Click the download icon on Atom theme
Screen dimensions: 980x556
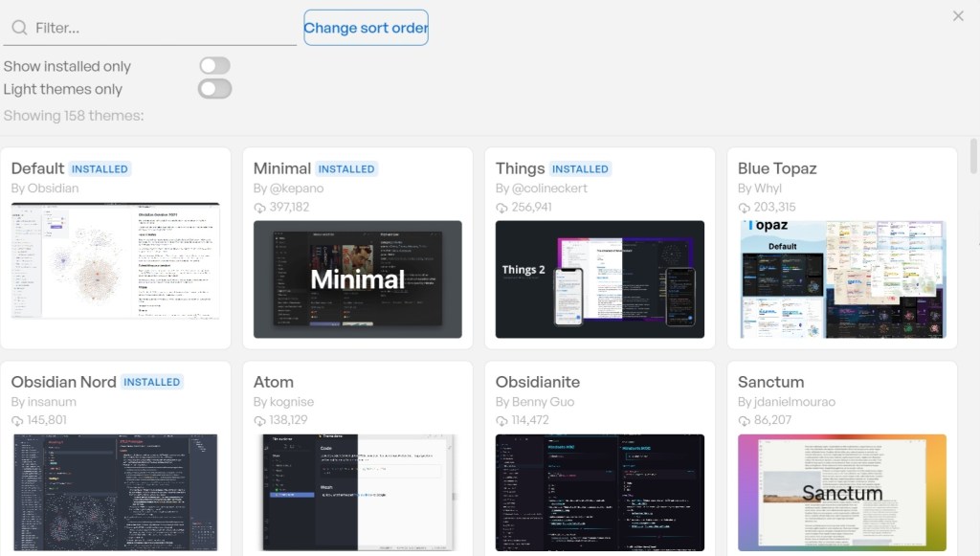click(259, 421)
